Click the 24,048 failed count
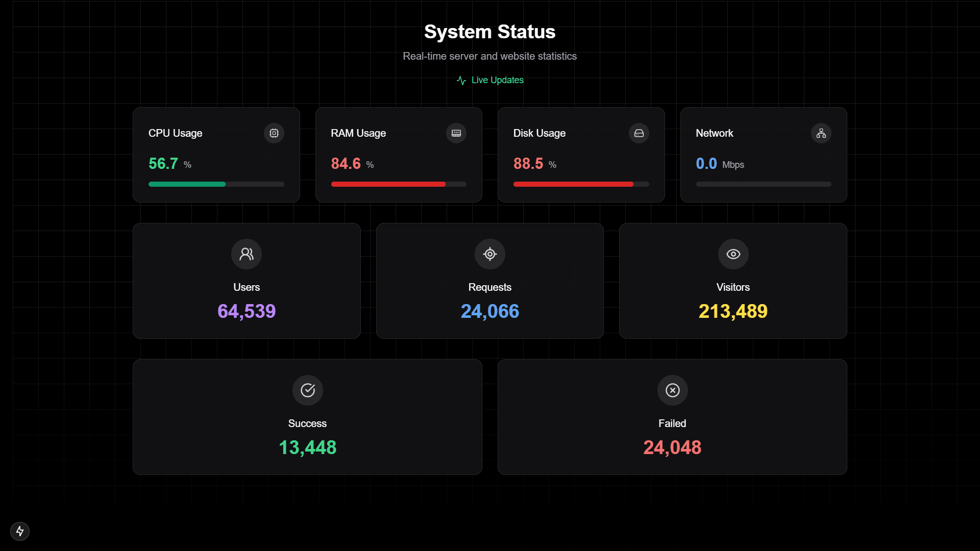The image size is (980, 551). click(672, 447)
